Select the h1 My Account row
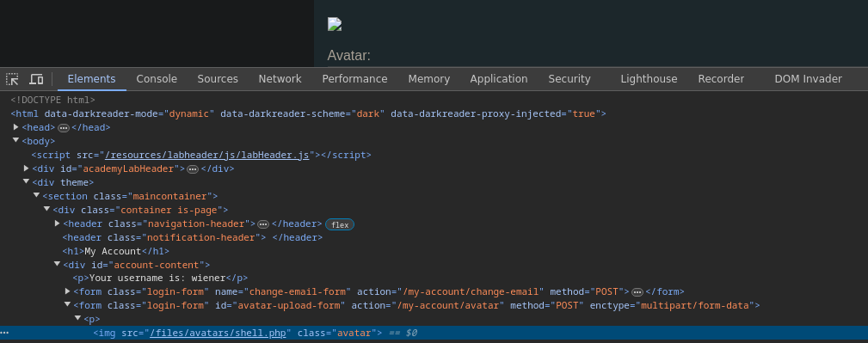Viewport: 868px width, 343px height. click(x=115, y=251)
